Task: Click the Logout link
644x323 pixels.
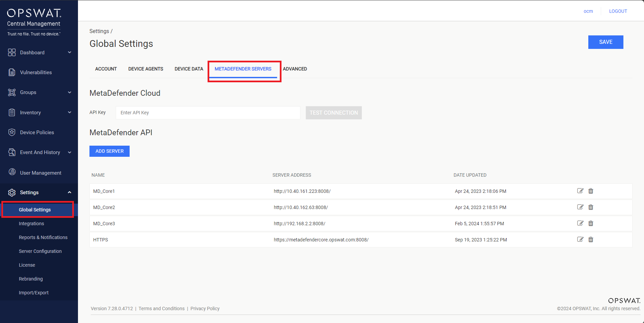Action: point(618,11)
